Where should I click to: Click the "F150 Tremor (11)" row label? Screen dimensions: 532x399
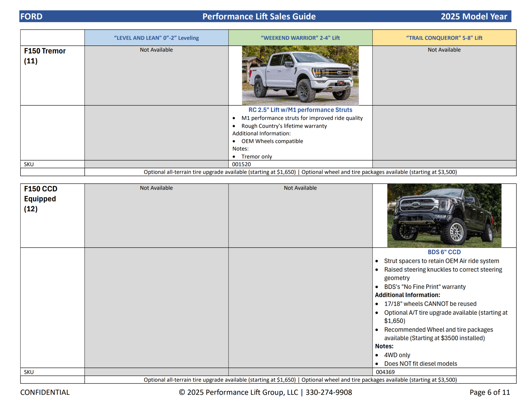pyautogui.click(x=45, y=56)
